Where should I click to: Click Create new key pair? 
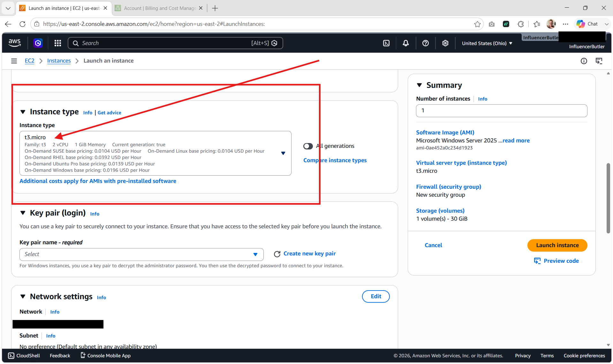coord(310,254)
